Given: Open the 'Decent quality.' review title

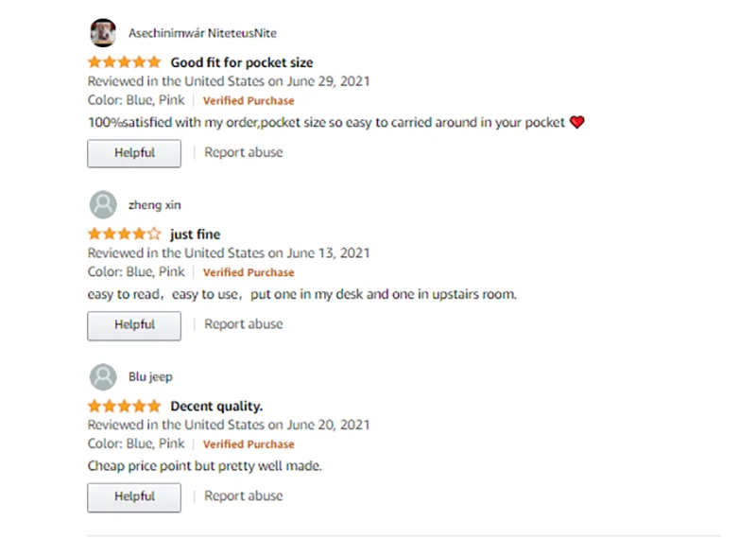Looking at the screenshot, I should tap(216, 407).
